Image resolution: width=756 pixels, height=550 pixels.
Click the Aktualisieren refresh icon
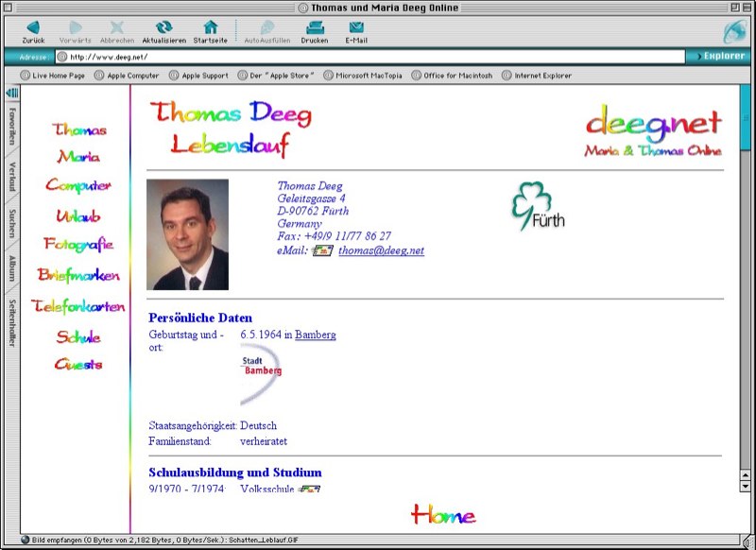point(164,27)
